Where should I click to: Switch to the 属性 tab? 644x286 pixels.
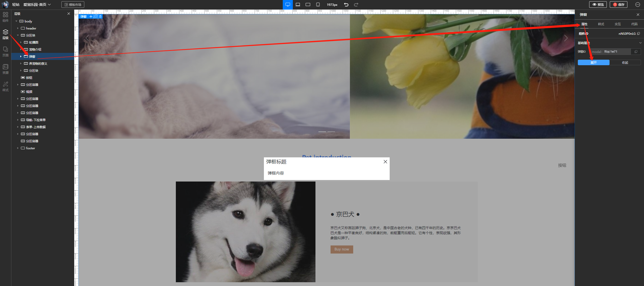coord(584,24)
